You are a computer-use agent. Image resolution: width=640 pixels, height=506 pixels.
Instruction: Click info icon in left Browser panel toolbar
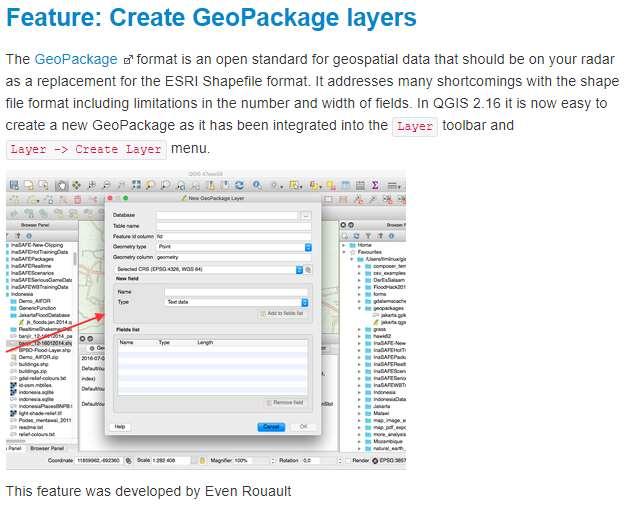click(29, 236)
